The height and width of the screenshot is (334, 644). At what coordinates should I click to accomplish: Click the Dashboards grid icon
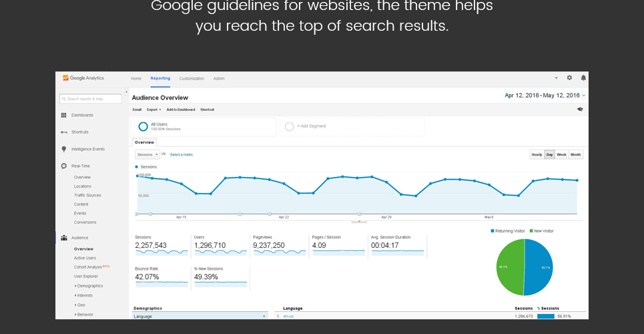tap(63, 115)
